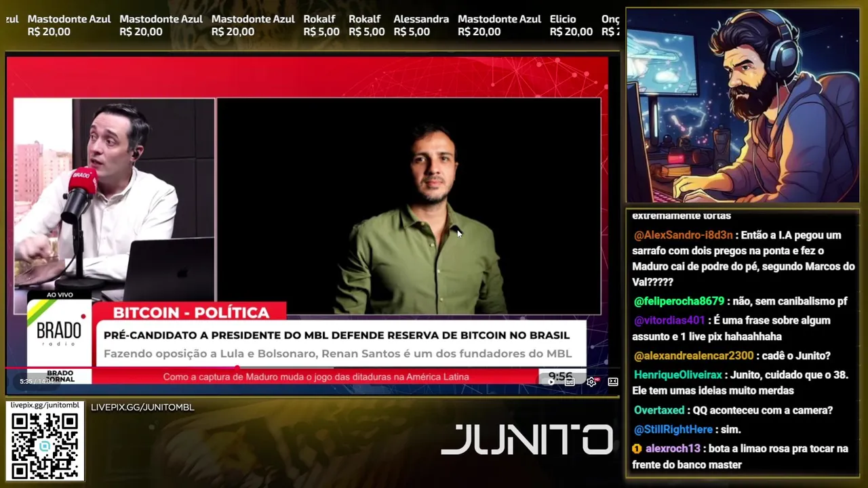Click the headline about reserva de Bitcoin no Brasil
This screenshot has width=868, height=488.
(336, 335)
